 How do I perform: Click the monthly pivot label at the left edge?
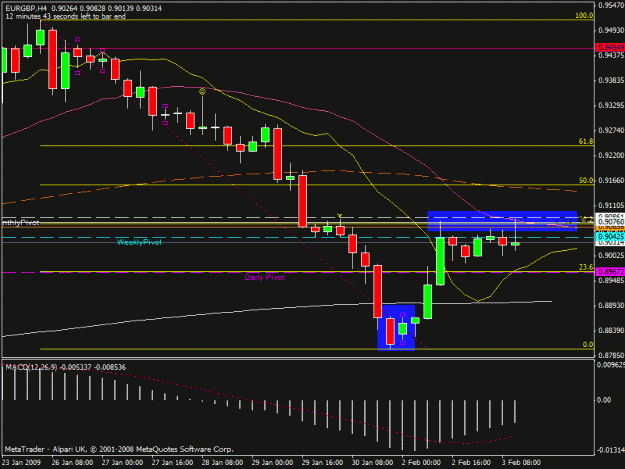[x=21, y=223]
